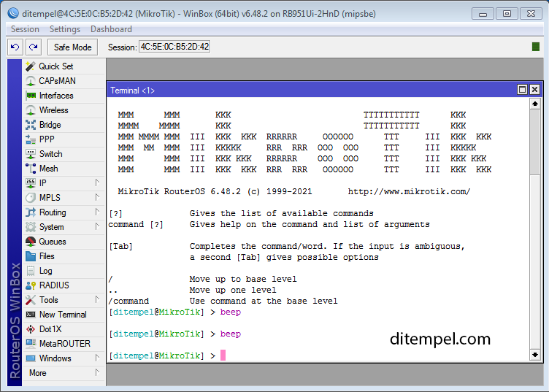
Task: Expand the Tools submenu arrow
Action: [97, 299]
